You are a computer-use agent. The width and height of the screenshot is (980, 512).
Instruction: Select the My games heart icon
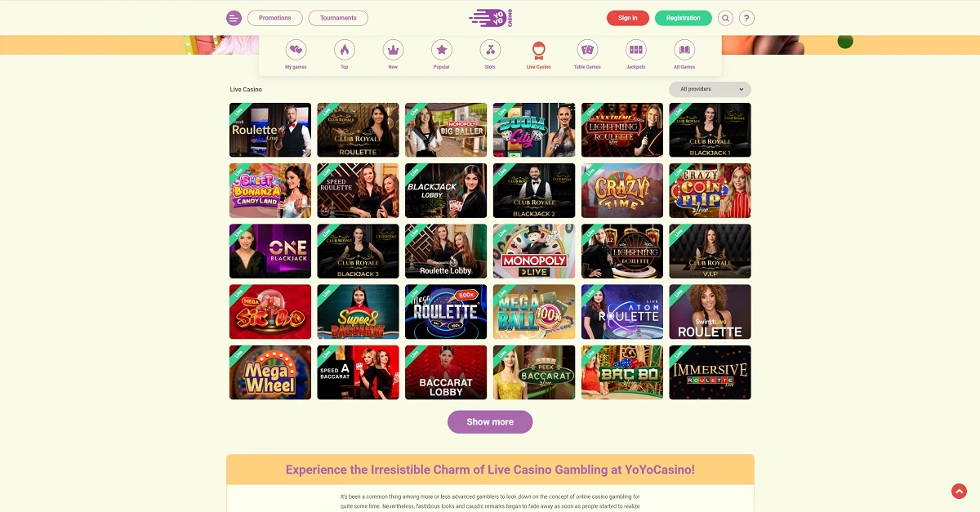(296, 49)
